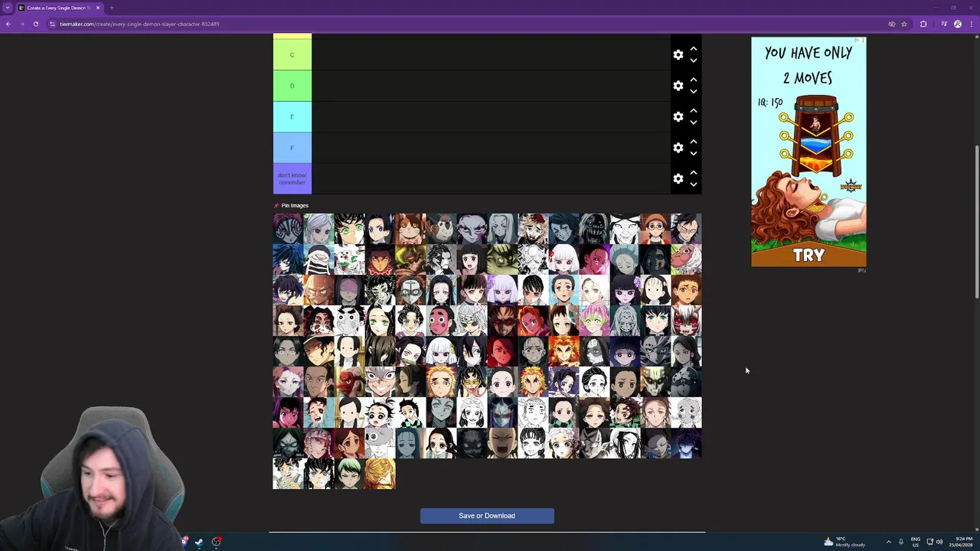Move tier F row up
The width and height of the screenshot is (980, 551).
pyautogui.click(x=693, y=142)
